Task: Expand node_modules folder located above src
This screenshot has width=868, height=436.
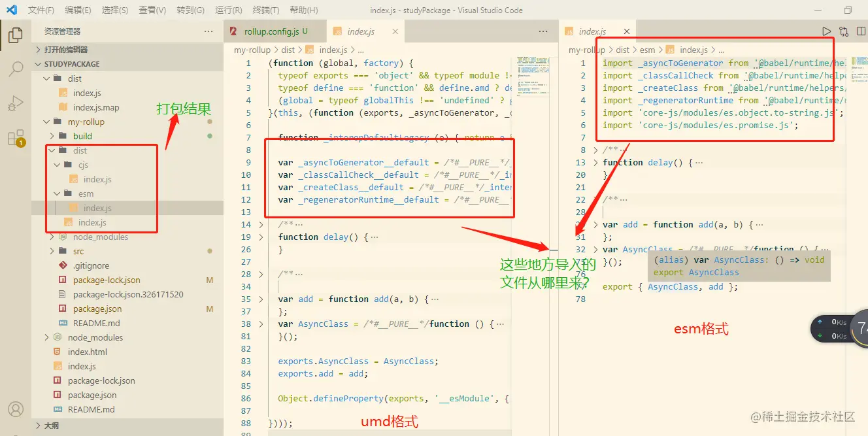Action: pyautogui.click(x=101, y=237)
